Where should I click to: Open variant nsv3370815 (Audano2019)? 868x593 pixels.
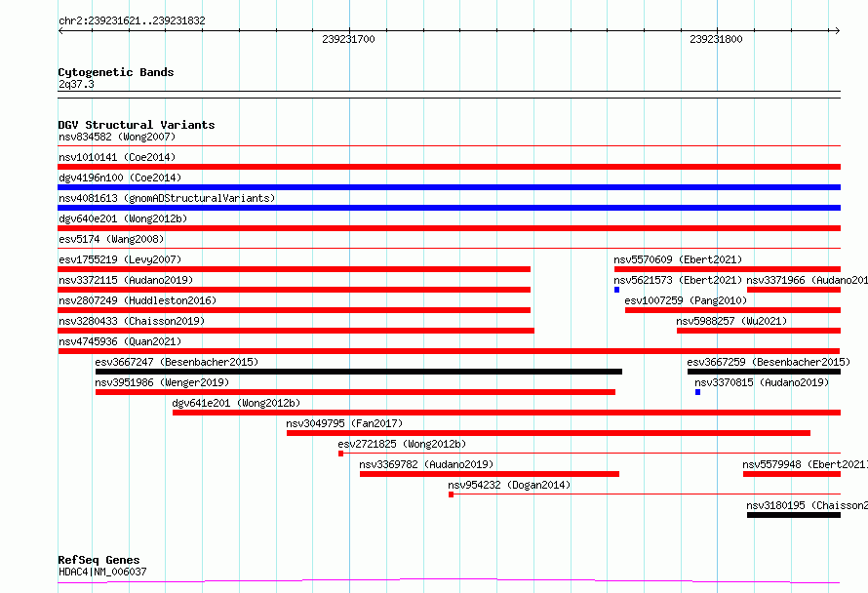point(762,382)
